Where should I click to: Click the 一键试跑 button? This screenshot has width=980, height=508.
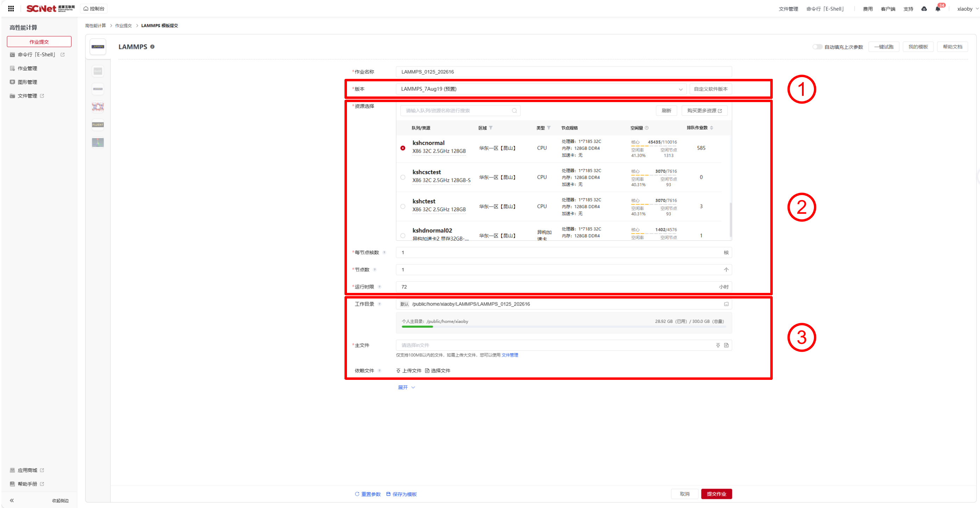point(883,47)
